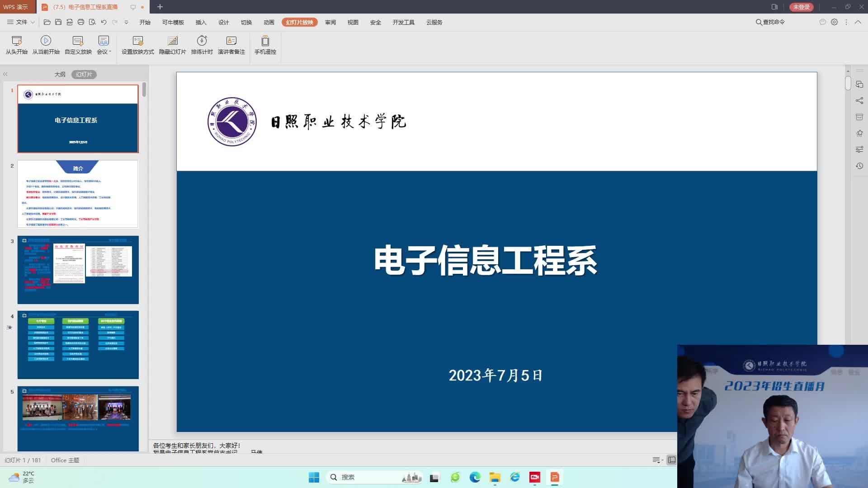868x488 pixels.
Task: Collapse the slide panel with double chevron
Action: (x=5, y=74)
